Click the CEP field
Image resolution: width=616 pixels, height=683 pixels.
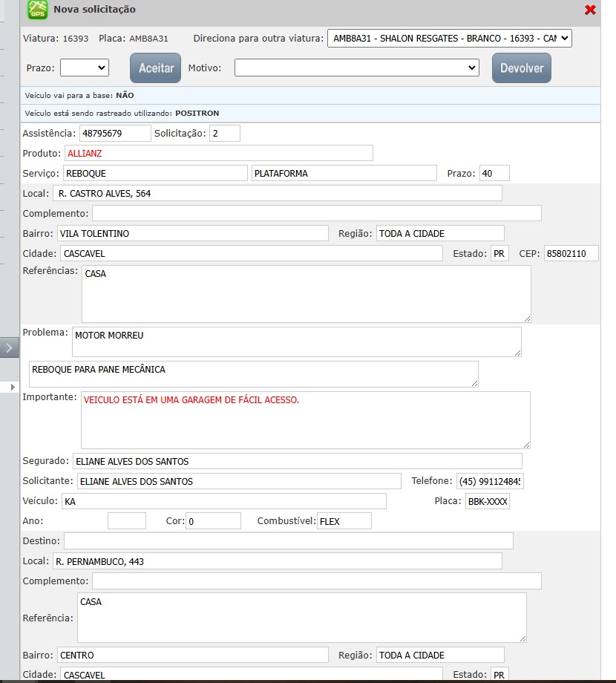[570, 253]
